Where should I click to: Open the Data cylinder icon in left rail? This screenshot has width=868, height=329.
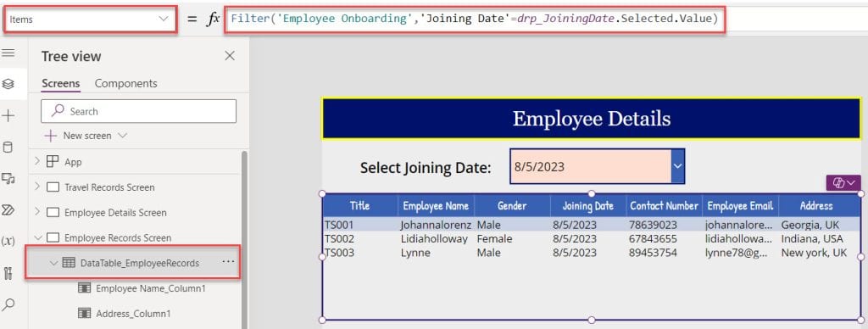click(x=8, y=148)
